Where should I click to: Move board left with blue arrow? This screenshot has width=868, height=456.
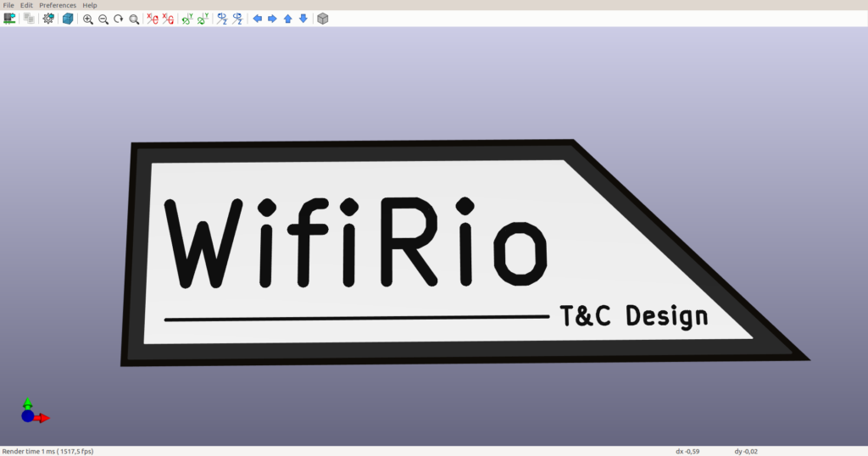(x=257, y=19)
